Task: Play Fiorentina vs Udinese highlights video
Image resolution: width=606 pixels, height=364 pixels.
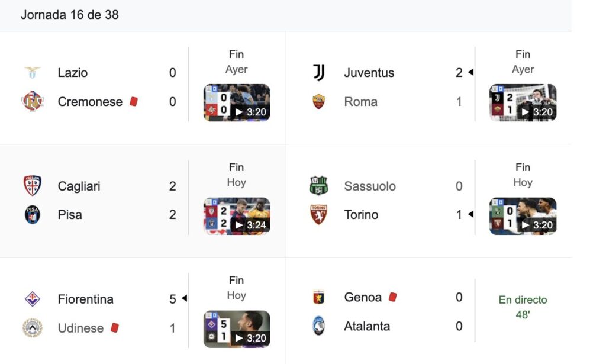Action: tap(237, 329)
